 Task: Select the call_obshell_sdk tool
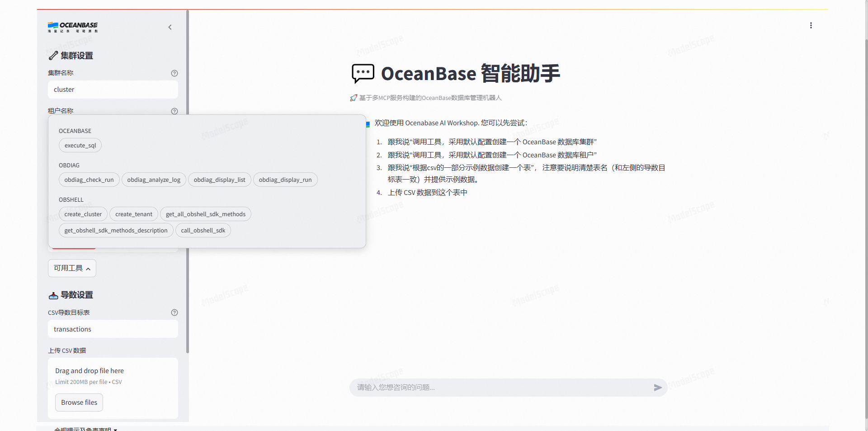pos(203,230)
